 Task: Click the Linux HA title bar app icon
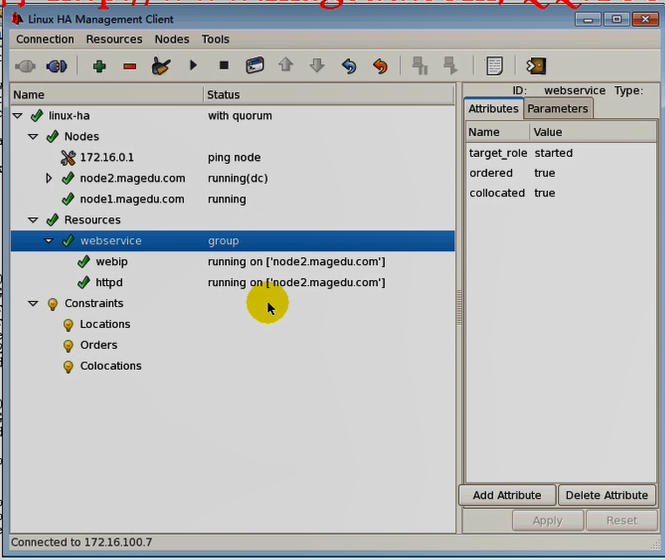point(17,19)
